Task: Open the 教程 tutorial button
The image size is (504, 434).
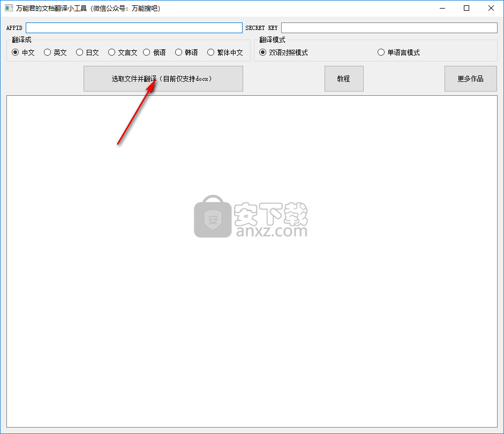Action: (344, 79)
